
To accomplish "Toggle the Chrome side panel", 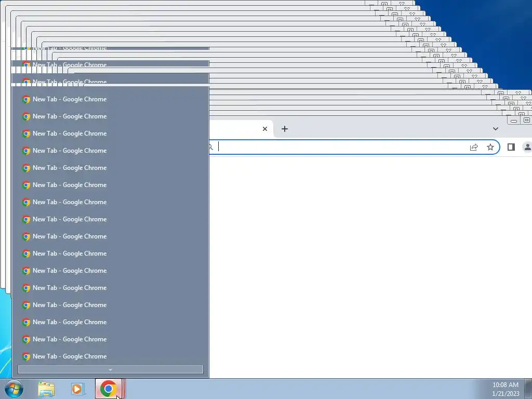I will click(x=511, y=147).
